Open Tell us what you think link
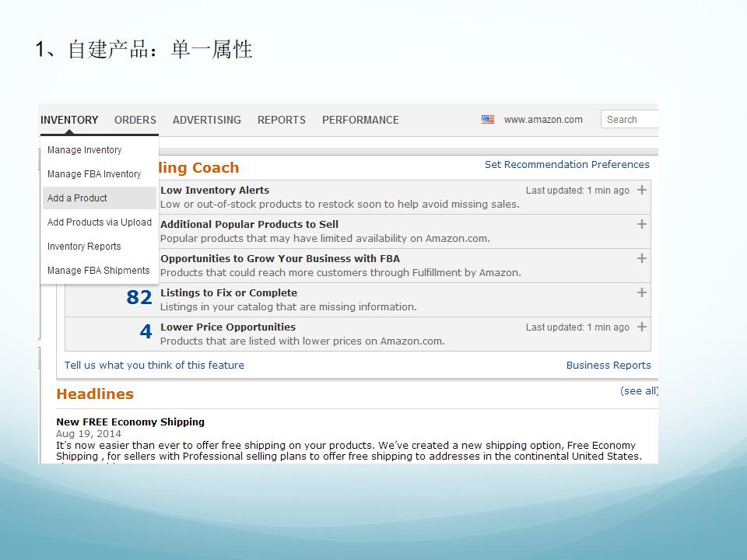The height and width of the screenshot is (560, 747). [154, 366]
